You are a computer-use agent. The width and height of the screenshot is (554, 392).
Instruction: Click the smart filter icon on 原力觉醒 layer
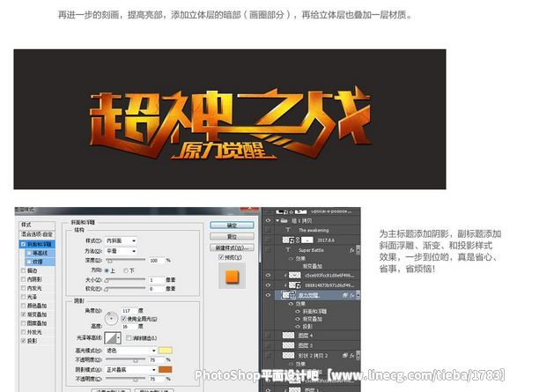click(345, 295)
